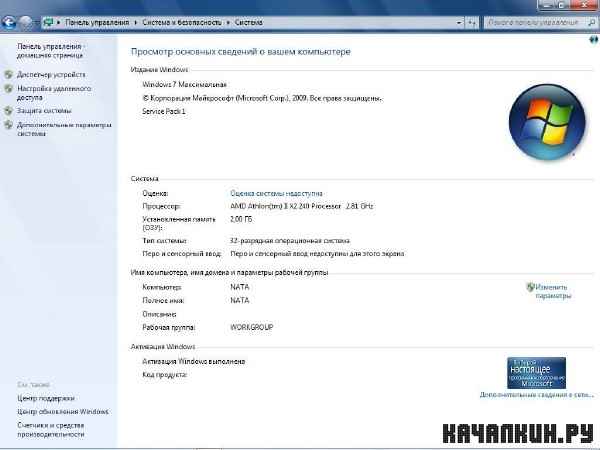
Task: Click the "Service Pack 1" text
Action: coord(164,111)
